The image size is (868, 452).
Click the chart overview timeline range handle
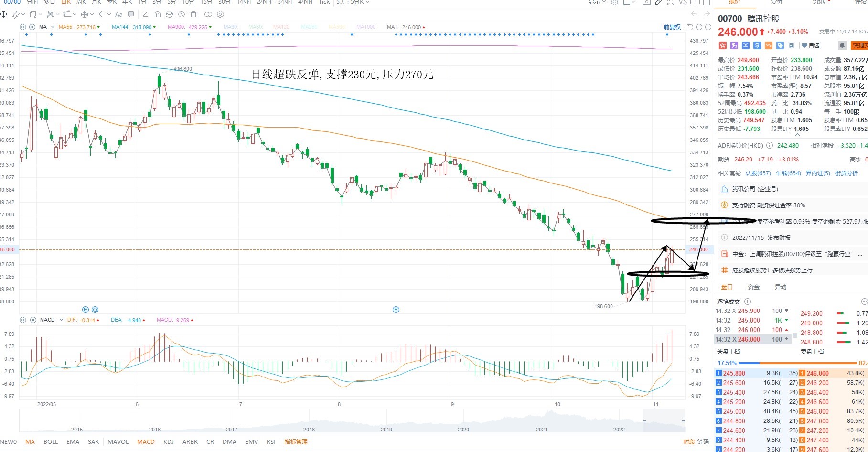644,420
